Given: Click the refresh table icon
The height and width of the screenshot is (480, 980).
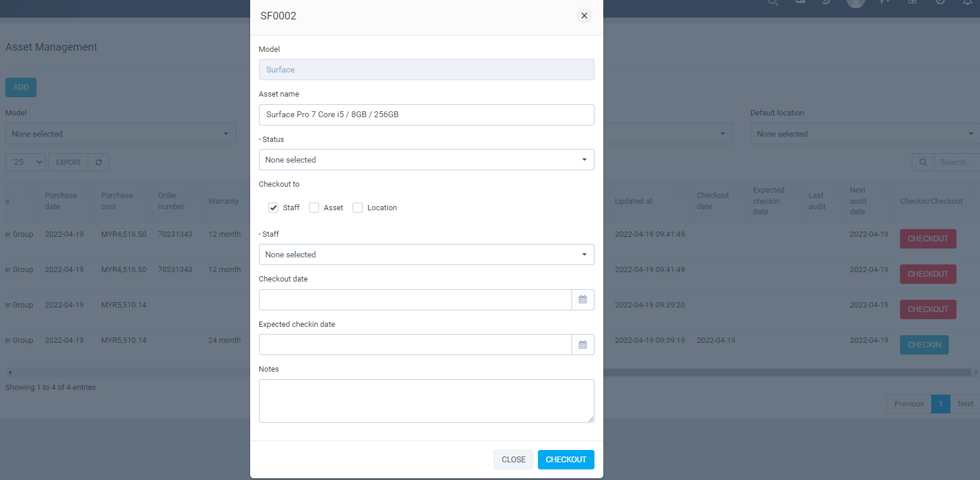Looking at the screenshot, I should [98, 163].
